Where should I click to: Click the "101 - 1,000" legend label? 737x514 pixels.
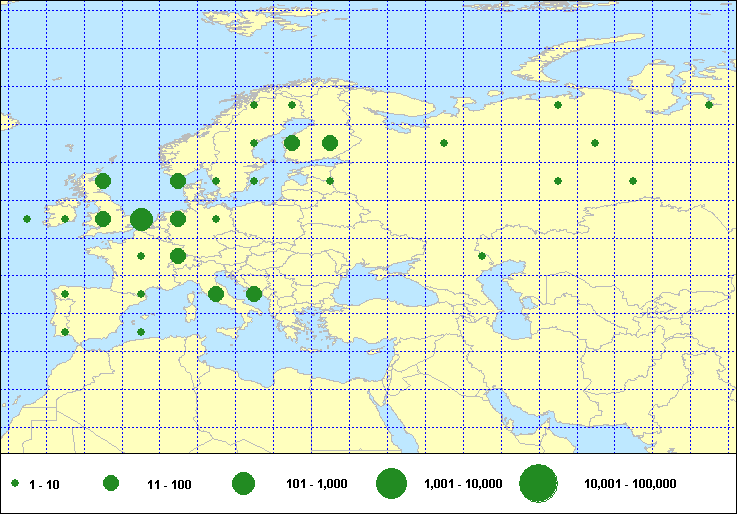pos(316,484)
